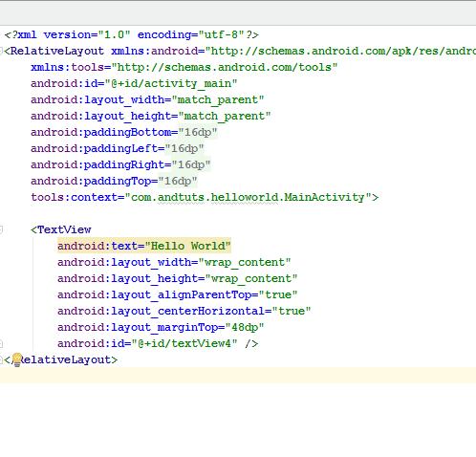This screenshot has width=476, height=457.
Task: Click the android:paddingRight="16dp" line
Action: click(120, 164)
